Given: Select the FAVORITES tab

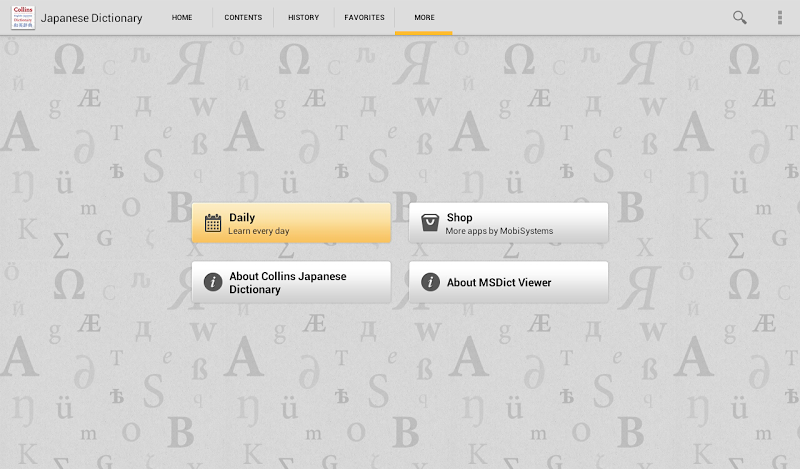Looking at the screenshot, I should click(364, 17).
